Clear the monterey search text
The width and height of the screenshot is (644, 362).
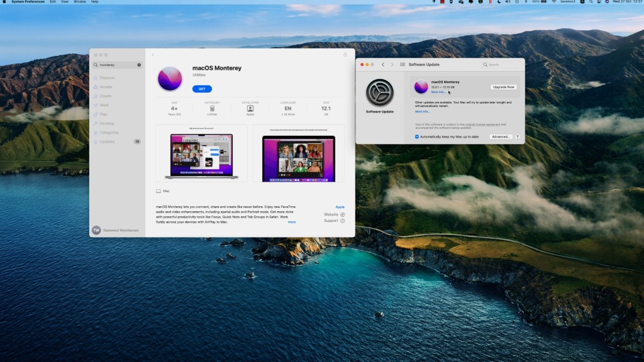point(139,65)
